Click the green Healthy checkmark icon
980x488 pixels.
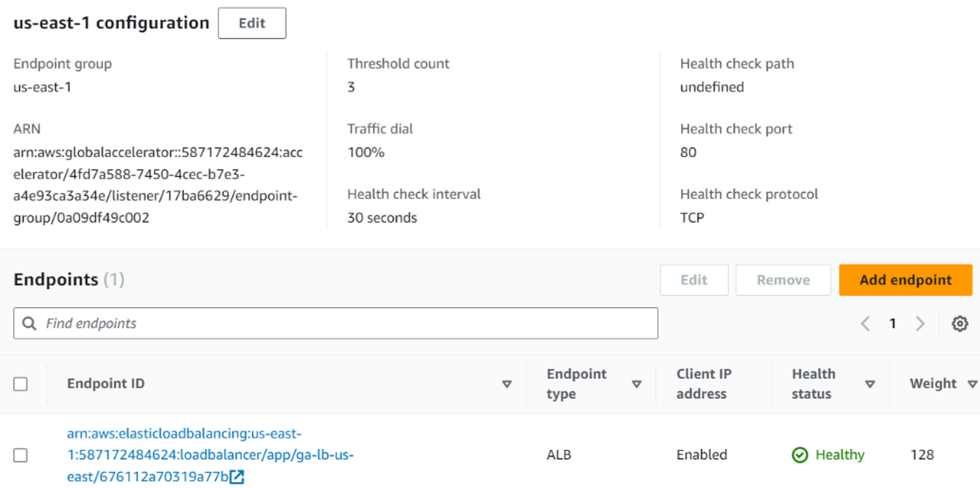[x=800, y=455]
